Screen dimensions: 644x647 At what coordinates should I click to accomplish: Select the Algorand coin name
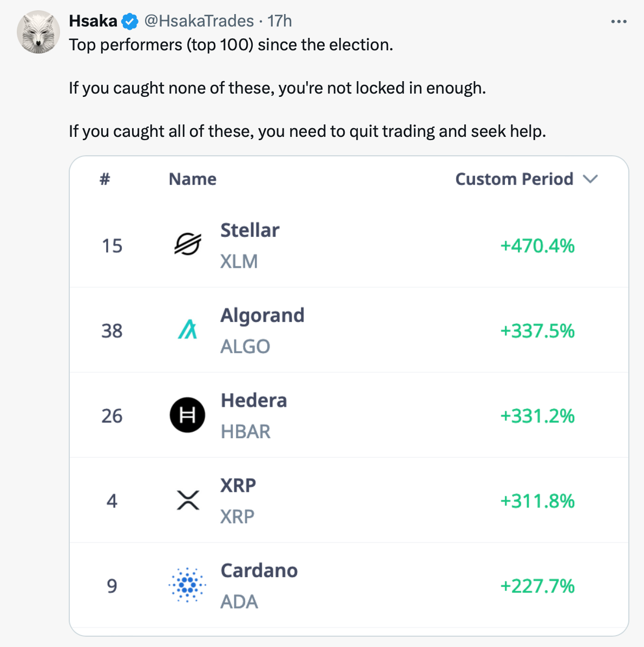262,315
